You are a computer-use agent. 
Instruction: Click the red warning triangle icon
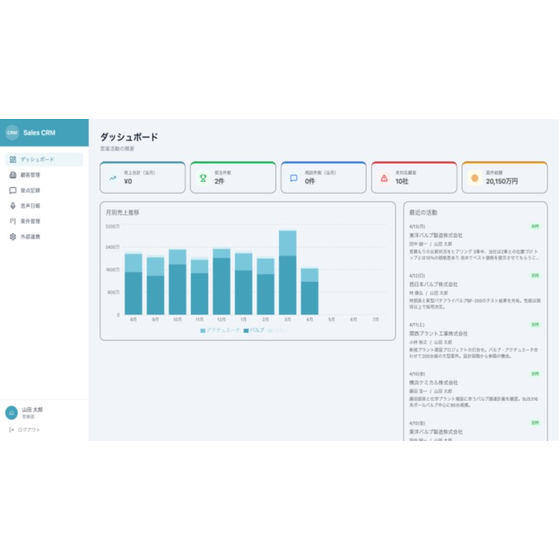[384, 178]
